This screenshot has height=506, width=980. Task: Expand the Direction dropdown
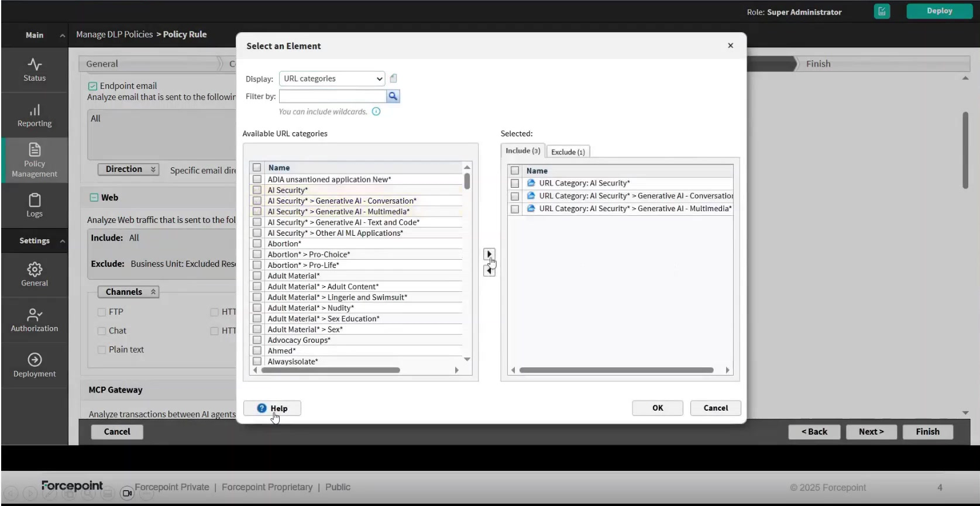pyautogui.click(x=128, y=169)
